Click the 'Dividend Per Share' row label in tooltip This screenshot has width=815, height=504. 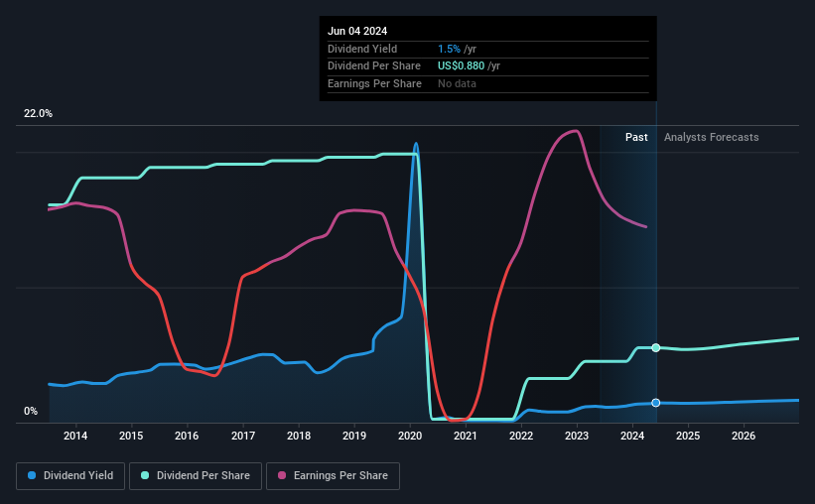click(x=373, y=66)
